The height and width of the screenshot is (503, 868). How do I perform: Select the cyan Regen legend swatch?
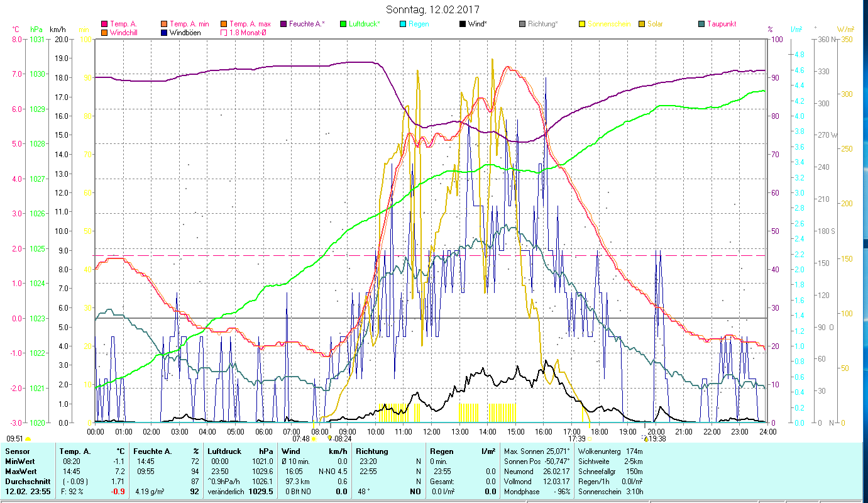(x=403, y=25)
